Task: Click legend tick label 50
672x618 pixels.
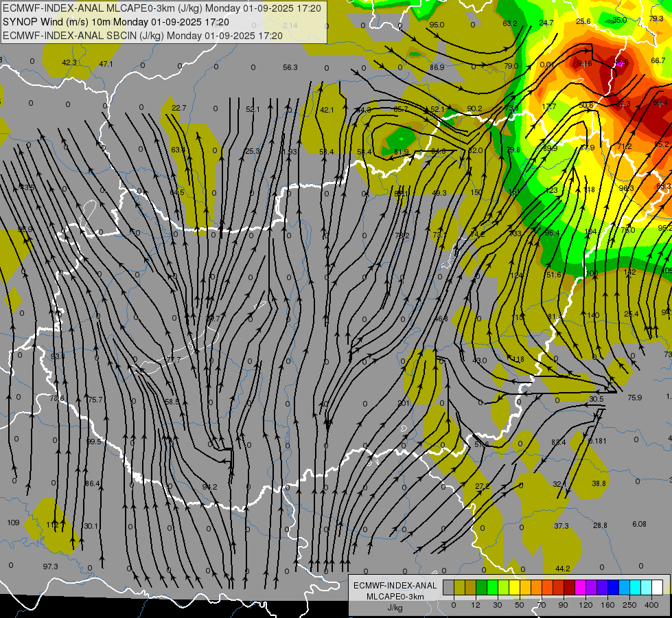Action: tap(519, 605)
